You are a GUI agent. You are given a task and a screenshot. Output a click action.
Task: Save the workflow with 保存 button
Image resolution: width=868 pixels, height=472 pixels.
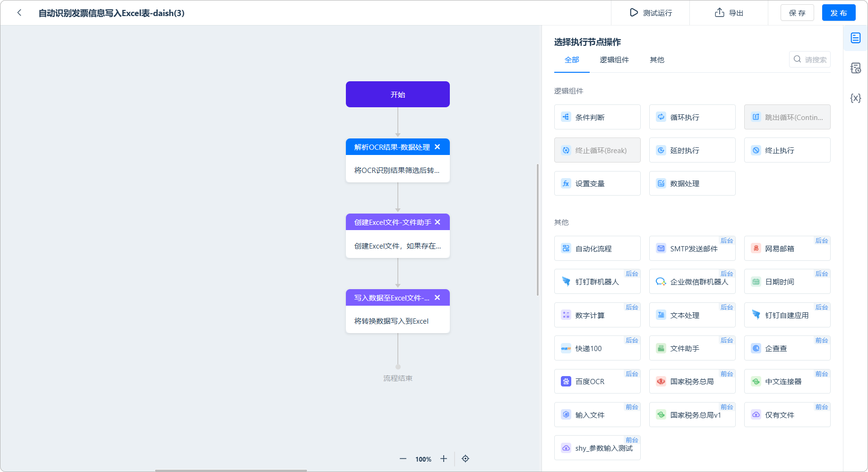[797, 13]
